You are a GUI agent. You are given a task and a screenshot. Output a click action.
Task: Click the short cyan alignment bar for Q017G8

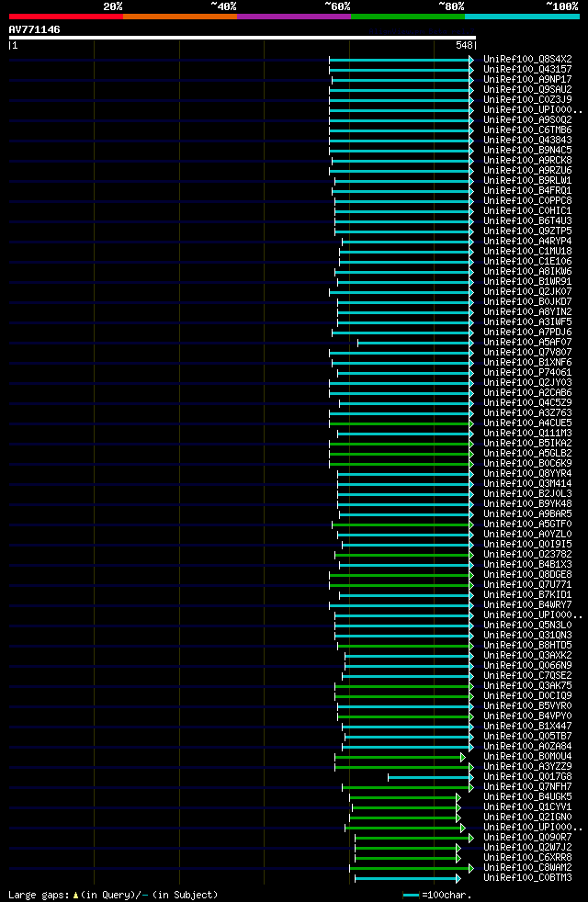click(430, 778)
